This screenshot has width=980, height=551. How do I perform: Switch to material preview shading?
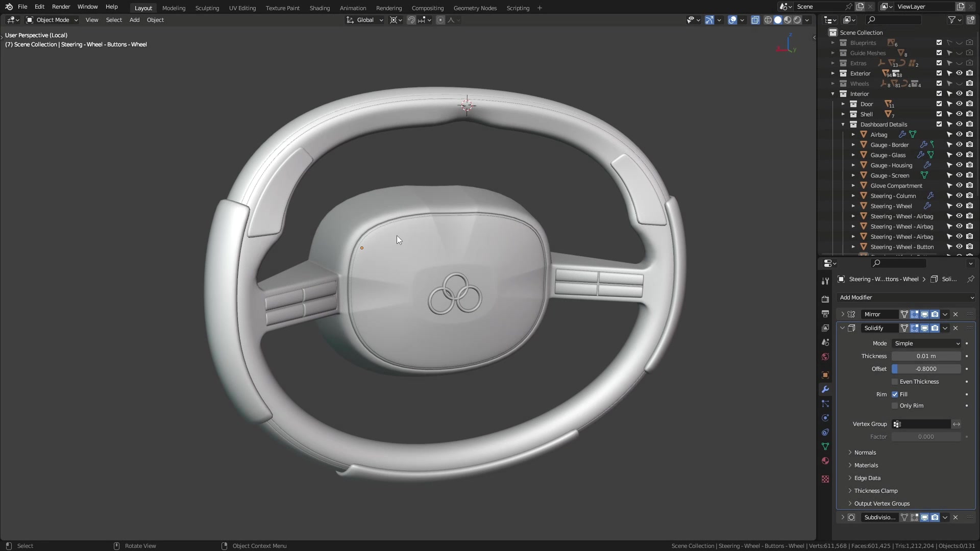[x=788, y=20]
